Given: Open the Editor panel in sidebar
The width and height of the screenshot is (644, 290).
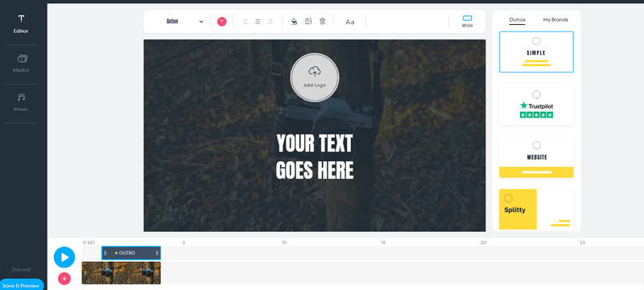Looking at the screenshot, I should (x=21, y=24).
